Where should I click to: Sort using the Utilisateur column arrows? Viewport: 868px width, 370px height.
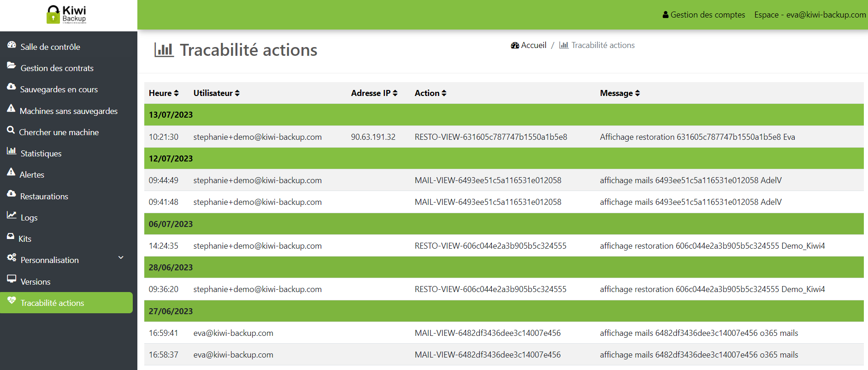coord(237,93)
